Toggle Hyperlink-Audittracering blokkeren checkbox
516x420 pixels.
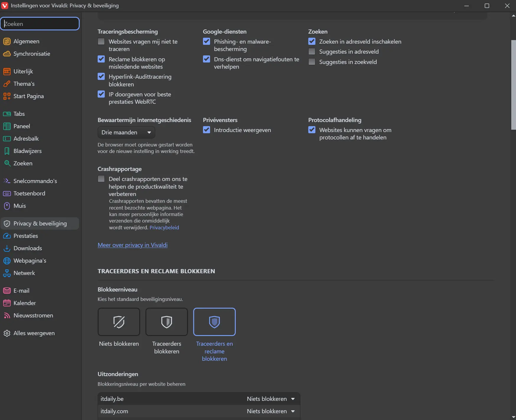click(x=101, y=76)
